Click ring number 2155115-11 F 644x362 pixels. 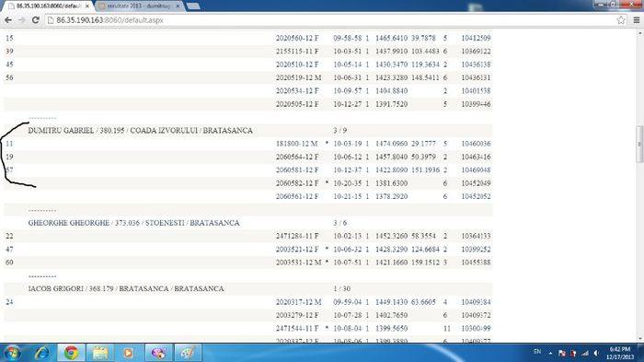point(297,51)
